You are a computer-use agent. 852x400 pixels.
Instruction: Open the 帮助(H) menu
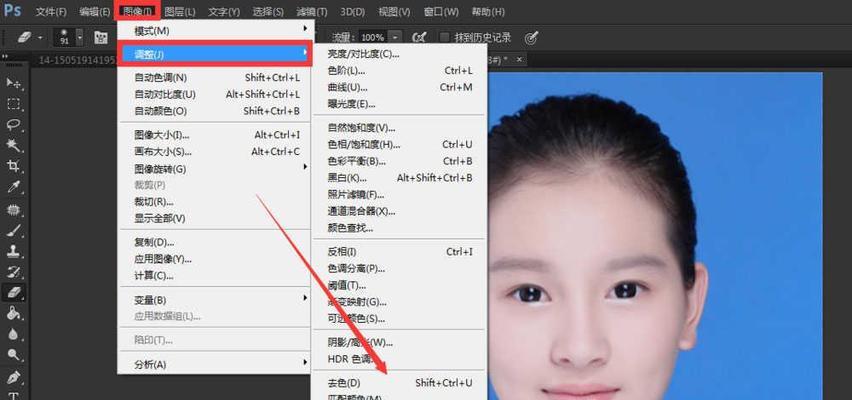488,11
